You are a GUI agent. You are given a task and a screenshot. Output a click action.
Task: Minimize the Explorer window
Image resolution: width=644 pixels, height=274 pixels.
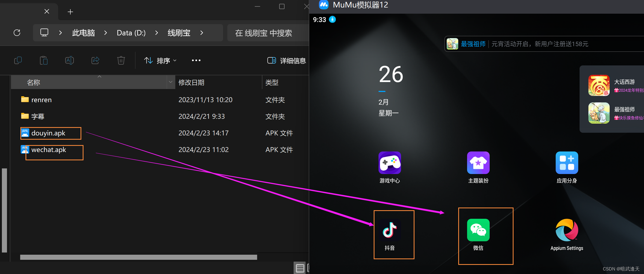tap(257, 6)
